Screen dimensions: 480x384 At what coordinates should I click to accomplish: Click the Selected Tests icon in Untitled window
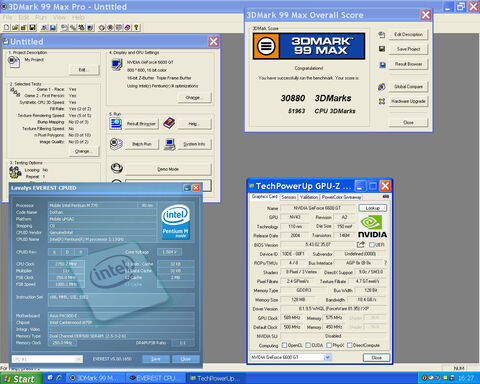[x=15, y=92]
